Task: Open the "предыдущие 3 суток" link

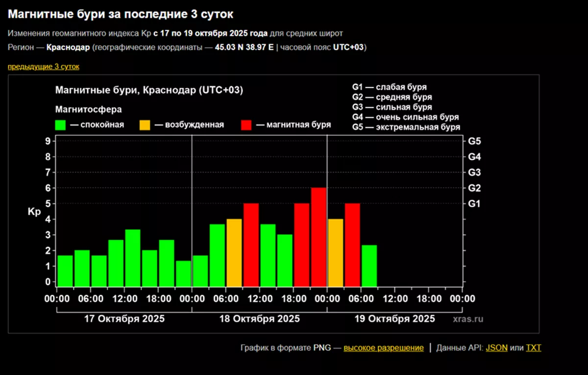Action: tap(43, 66)
